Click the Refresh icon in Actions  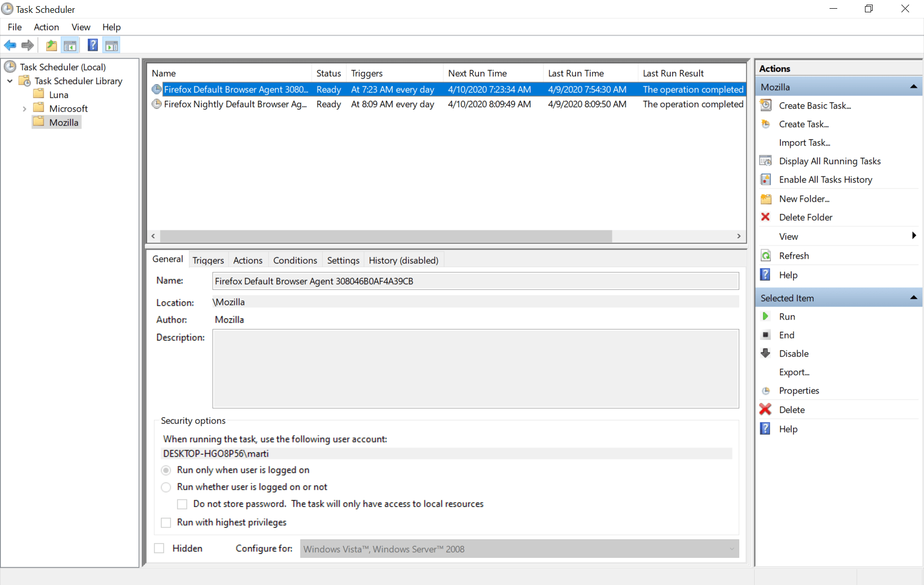(765, 256)
